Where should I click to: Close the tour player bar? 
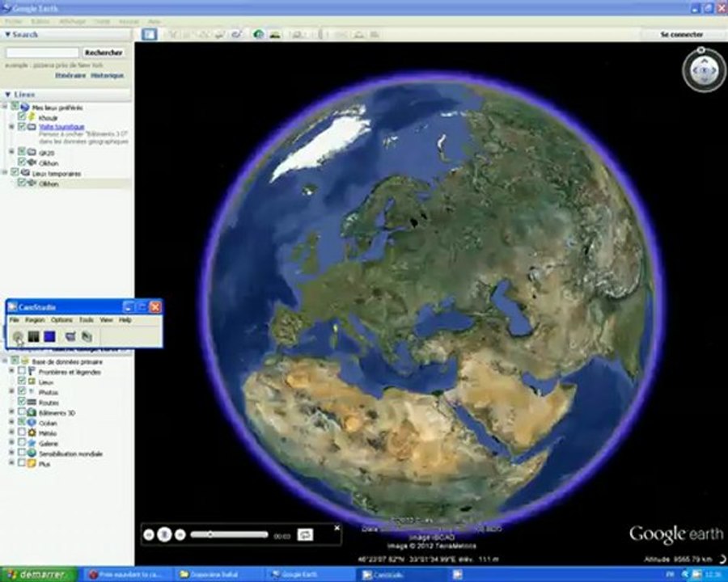tap(337, 528)
